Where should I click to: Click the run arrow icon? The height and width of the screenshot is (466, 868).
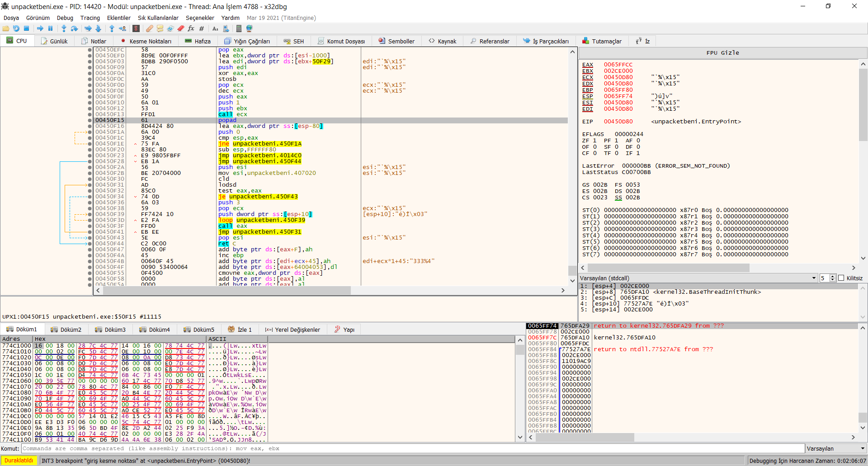pyautogui.click(x=40, y=28)
